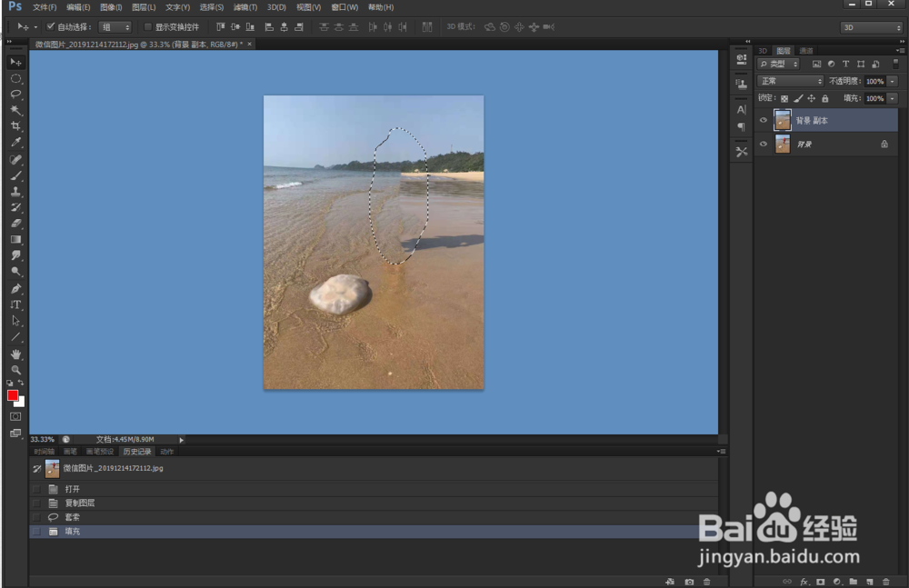Open the Tool Presets panel icon
Viewport: 909px width, 588px height.
click(x=742, y=152)
